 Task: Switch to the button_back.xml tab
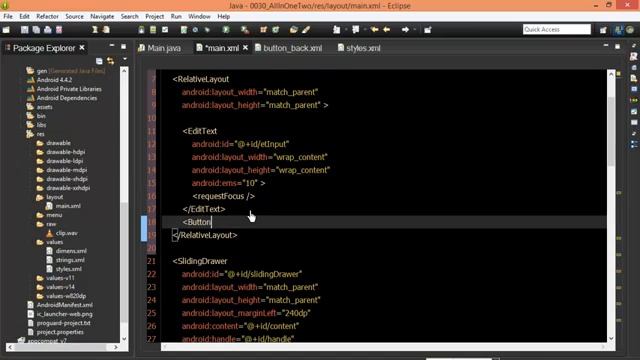(289, 48)
